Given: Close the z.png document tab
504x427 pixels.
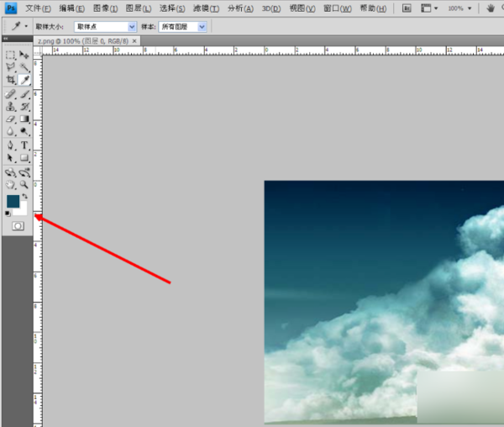Looking at the screenshot, I should [x=134, y=41].
